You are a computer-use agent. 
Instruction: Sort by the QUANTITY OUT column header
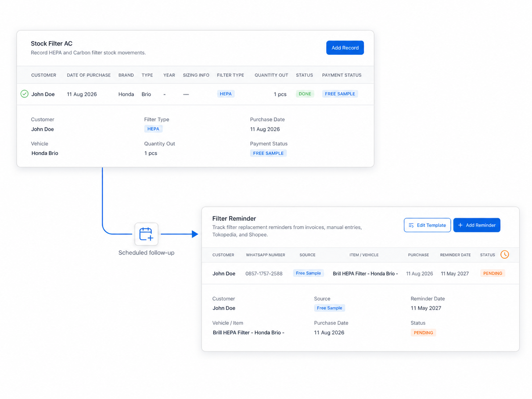click(x=271, y=75)
